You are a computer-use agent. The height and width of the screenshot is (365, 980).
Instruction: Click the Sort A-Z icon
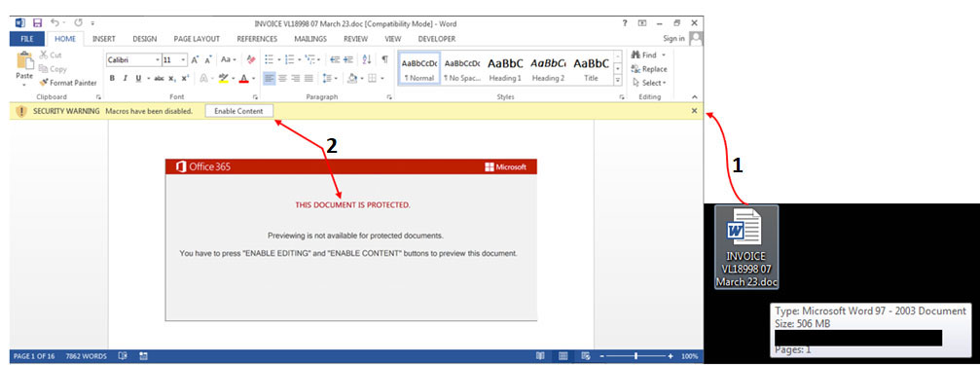(x=367, y=60)
